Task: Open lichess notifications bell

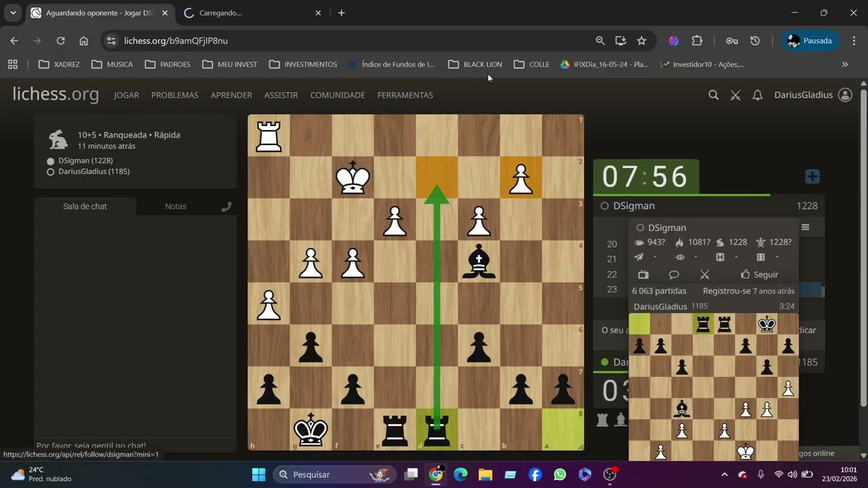Action: (757, 96)
